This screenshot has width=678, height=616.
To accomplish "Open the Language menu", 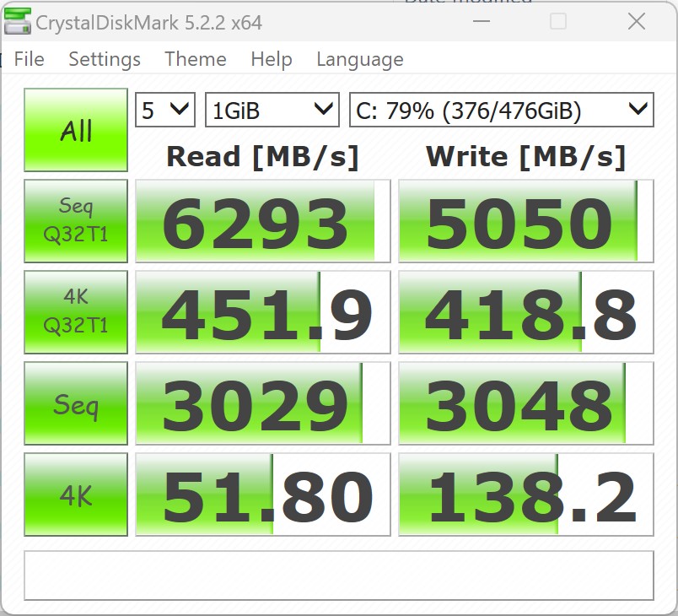I will tap(360, 59).
